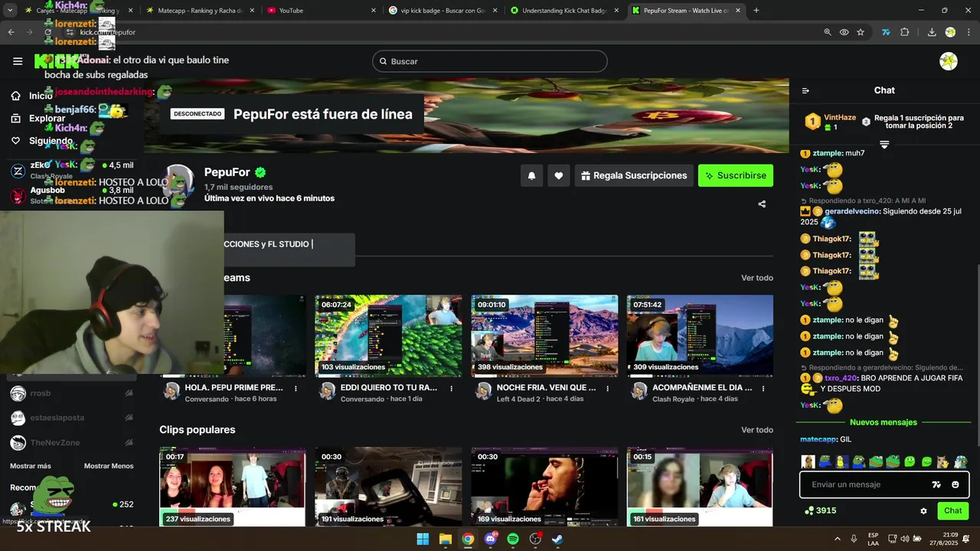Open Discord from the taskbar
Viewport: 980px width, 551px height.
491,539
